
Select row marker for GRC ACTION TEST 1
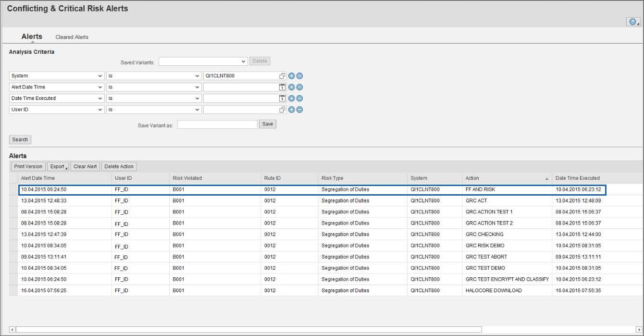pos(13,212)
